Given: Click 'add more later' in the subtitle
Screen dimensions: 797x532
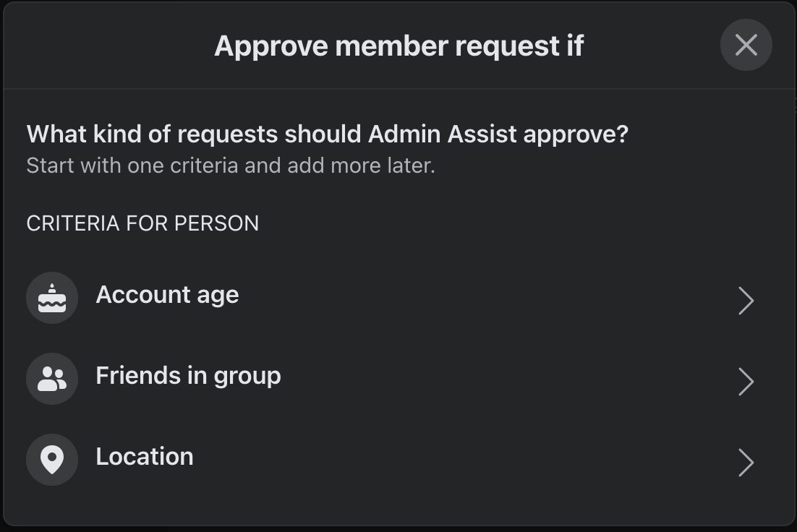Looking at the screenshot, I should (x=360, y=166).
